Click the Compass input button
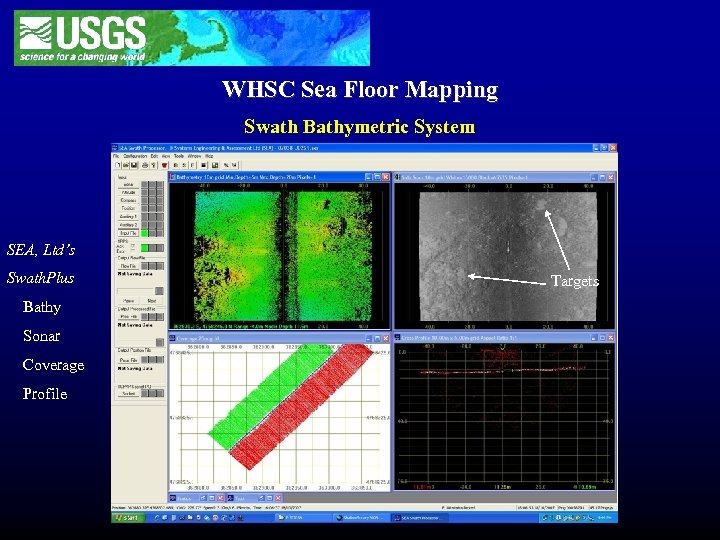 [128, 200]
